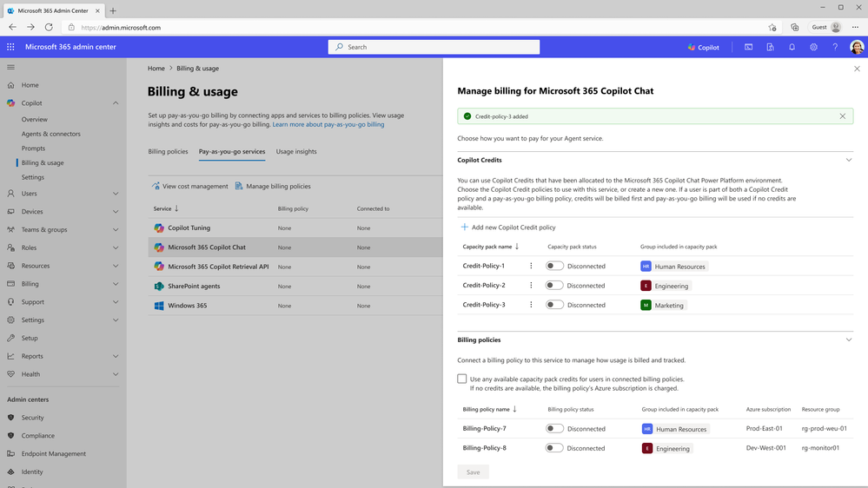868x488 pixels.
Task: Click the Copilot Tuning service icon
Action: (159, 228)
